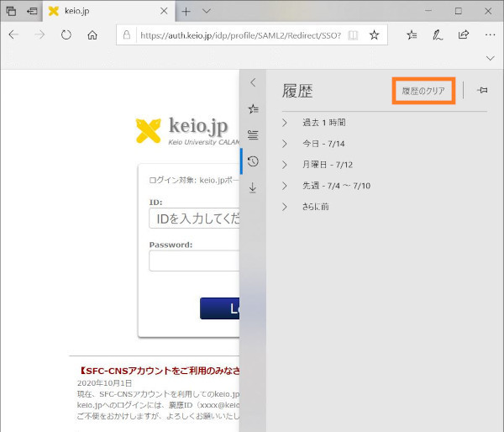This screenshot has height=432, width=504.
Task: Click the 履歴のクリア button
Action: (x=423, y=90)
